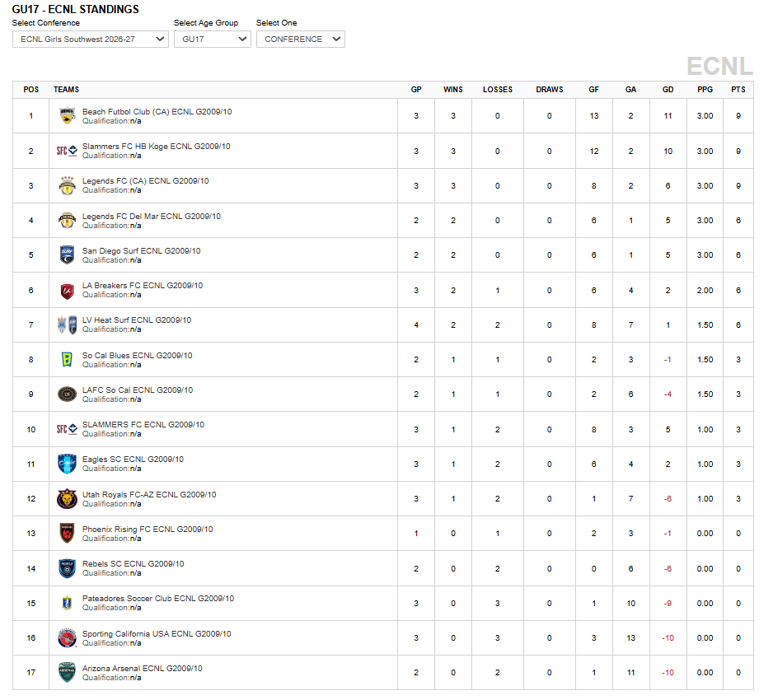This screenshot has width=773, height=700.
Task: Click the Legends FC Del Mar crest
Action: pos(67,220)
